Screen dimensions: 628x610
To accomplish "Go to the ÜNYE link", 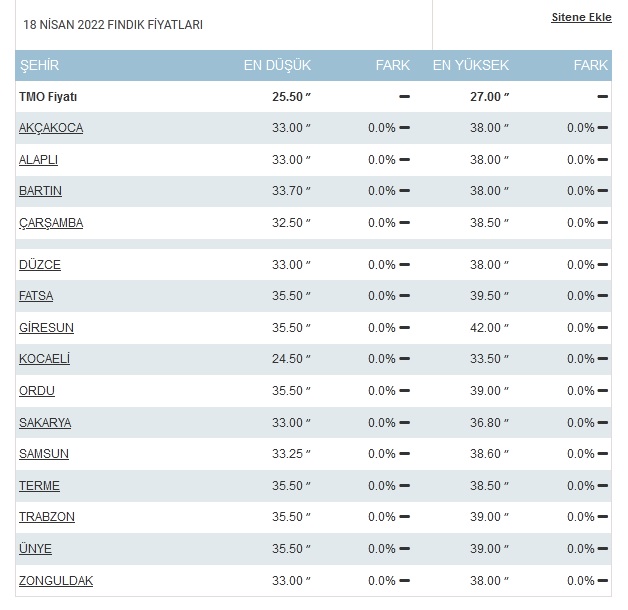I will 35,548.
